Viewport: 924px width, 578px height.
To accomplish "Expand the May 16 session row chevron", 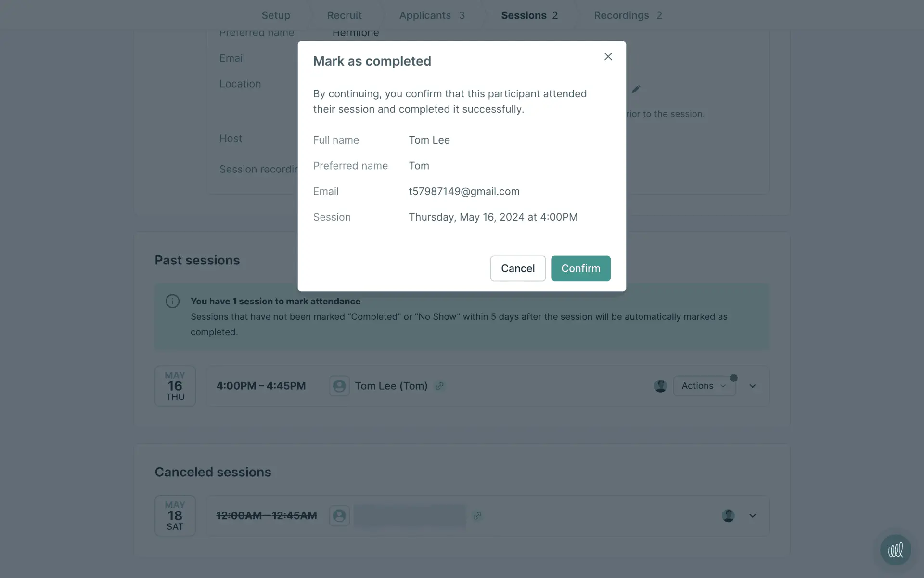I will 753,386.
